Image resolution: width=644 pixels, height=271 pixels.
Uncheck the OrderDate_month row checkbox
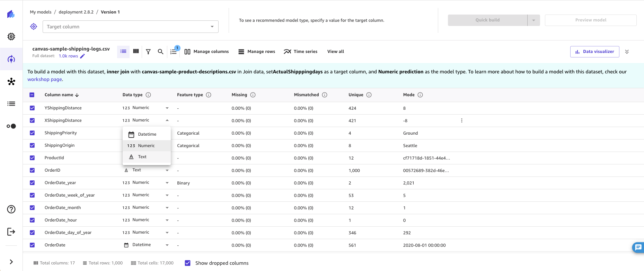pyautogui.click(x=32, y=208)
